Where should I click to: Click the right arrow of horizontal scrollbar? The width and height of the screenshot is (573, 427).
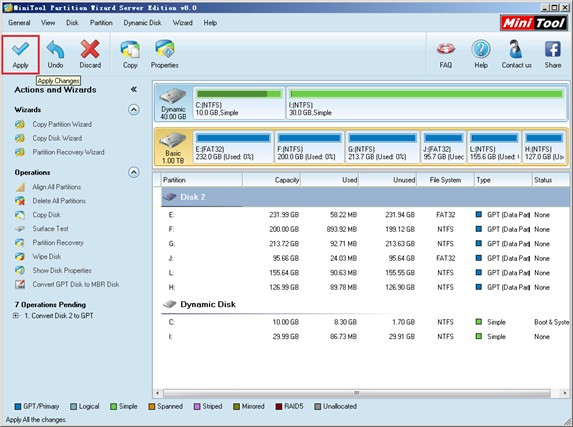click(x=565, y=393)
